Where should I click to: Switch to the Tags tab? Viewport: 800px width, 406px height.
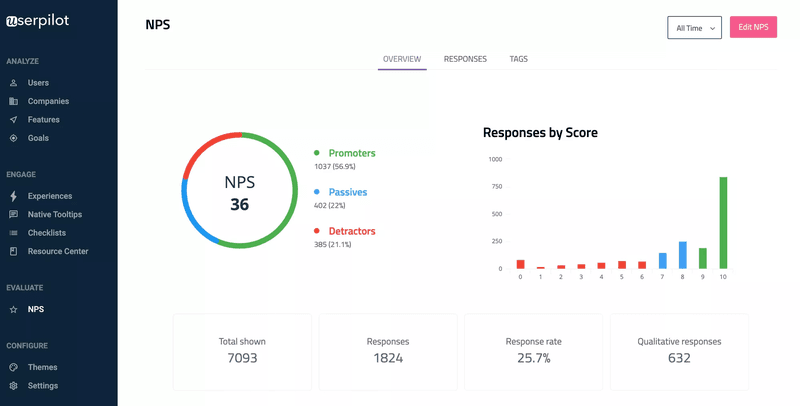[x=518, y=59]
